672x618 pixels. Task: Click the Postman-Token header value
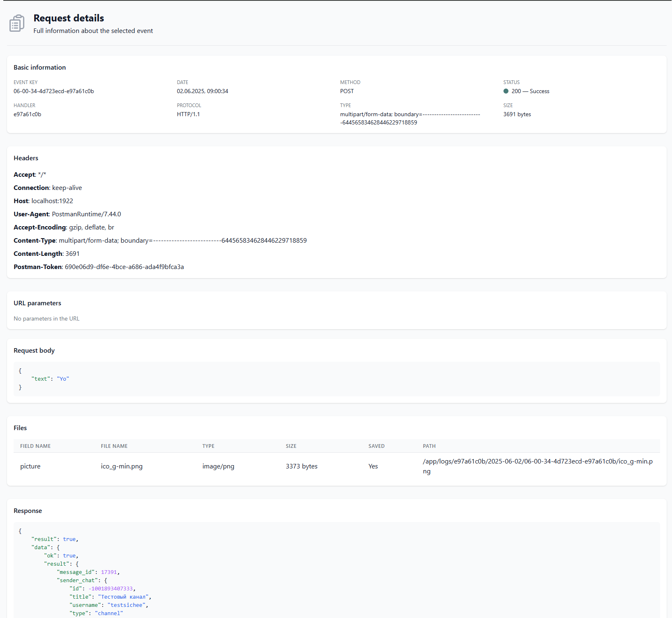click(x=124, y=267)
